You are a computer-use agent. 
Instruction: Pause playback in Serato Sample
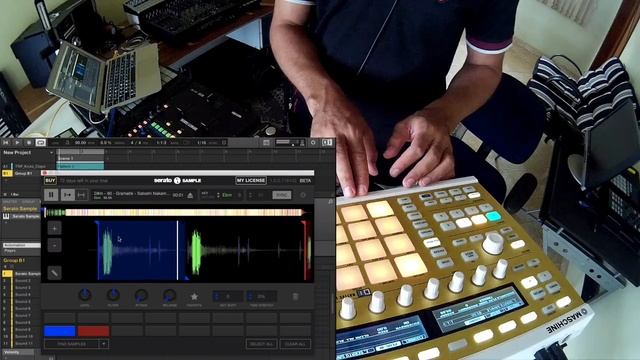51,195
